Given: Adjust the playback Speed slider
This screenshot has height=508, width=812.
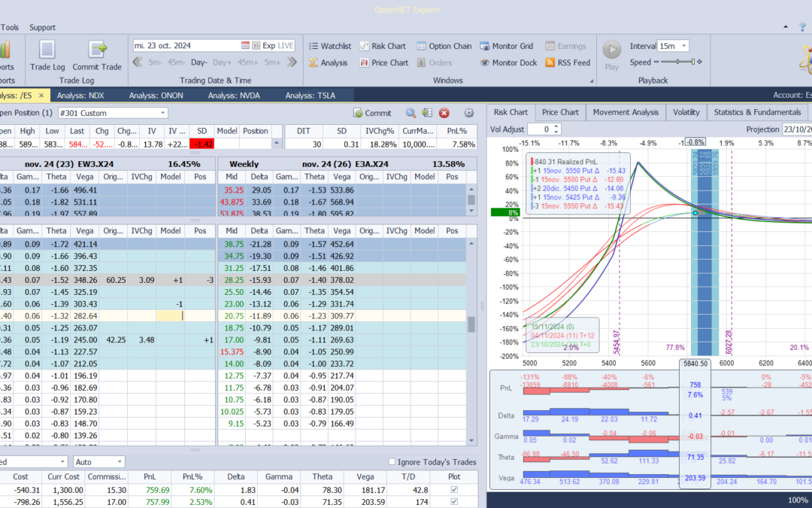Looking at the screenshot, I should click(x=678, y=62).
